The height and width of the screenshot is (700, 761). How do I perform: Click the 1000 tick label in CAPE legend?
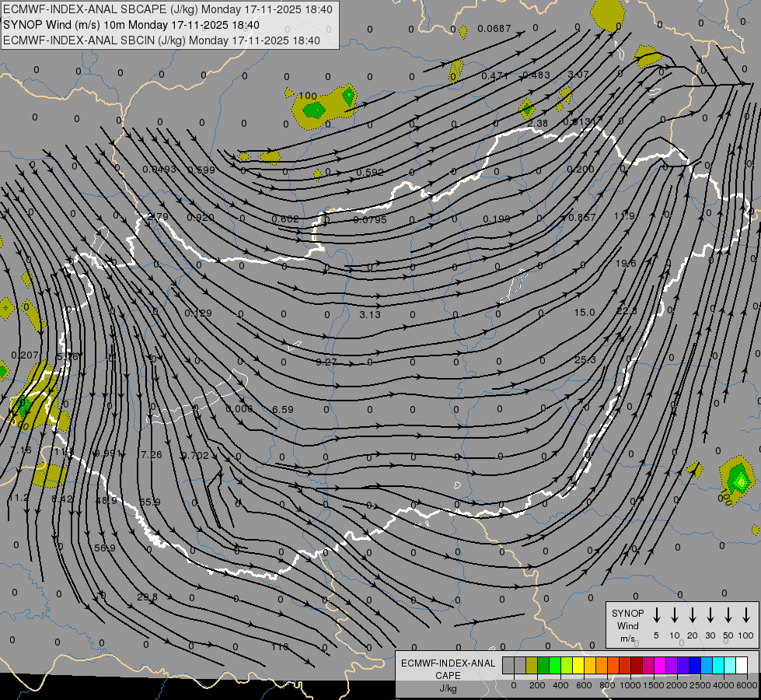click(x=630, y=685)
